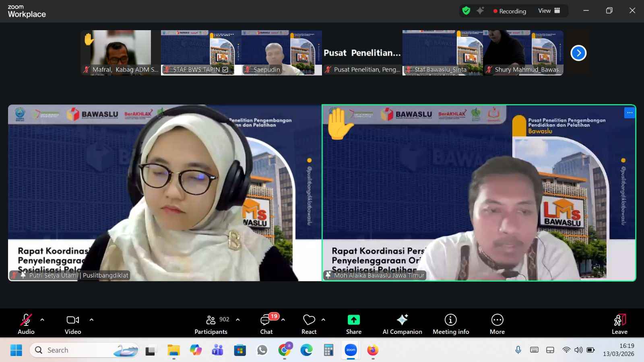The width and height of the screenshot is (644, 362).
Task: Launch Copilot from the taskbar
Action: click(196, 350)
